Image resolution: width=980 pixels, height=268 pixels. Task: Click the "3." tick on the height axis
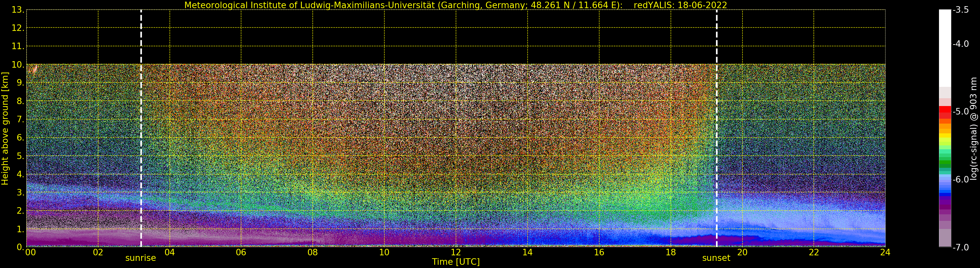[21, 192]
